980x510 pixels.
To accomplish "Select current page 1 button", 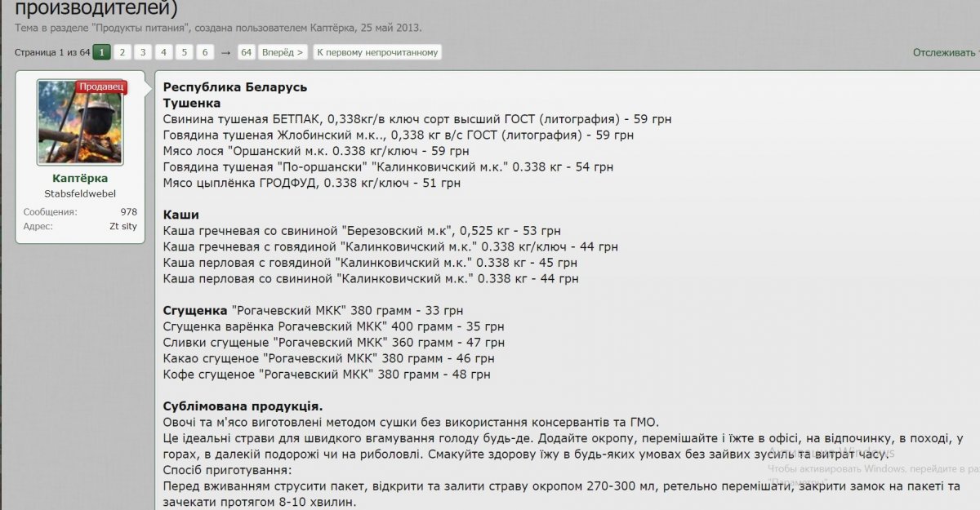I will [x=101, y=52].
